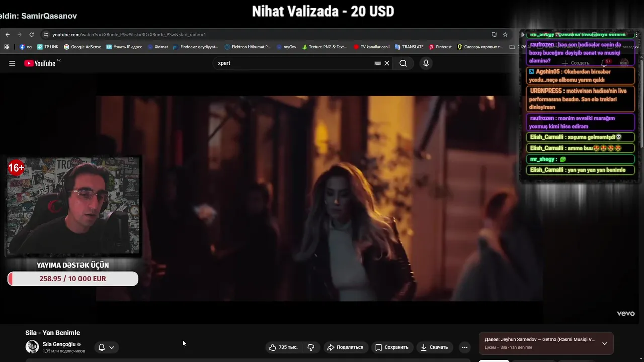Select raufrozen 'mənim əvvəlki marağım' message
The width and height of the screenshot is (644, 362).
(x=581, y=122)
